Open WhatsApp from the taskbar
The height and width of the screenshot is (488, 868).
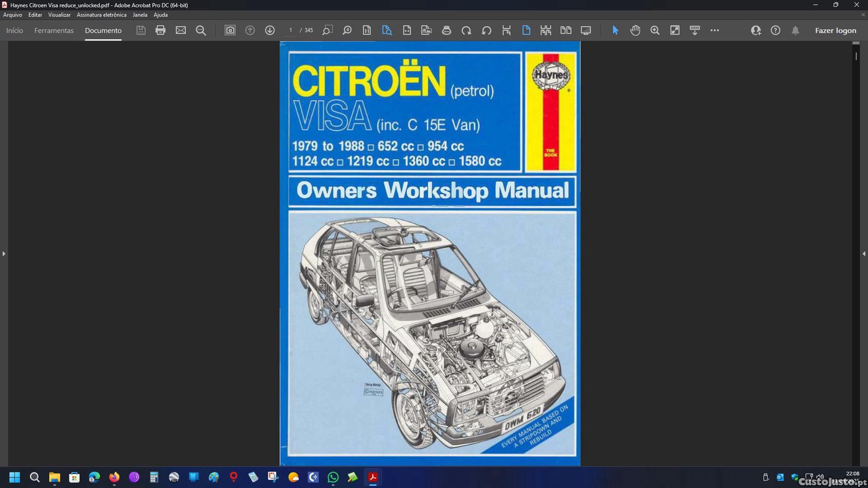coord(333,478)
